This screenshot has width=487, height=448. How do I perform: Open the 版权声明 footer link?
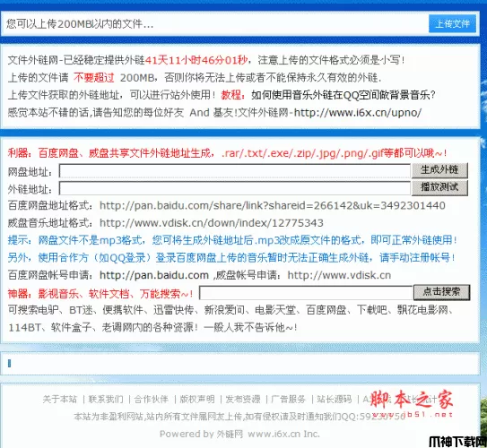point(197,399)
